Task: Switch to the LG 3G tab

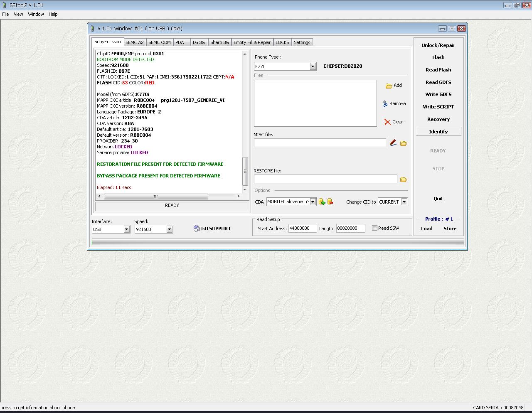Action: click(x=199, y=42)
